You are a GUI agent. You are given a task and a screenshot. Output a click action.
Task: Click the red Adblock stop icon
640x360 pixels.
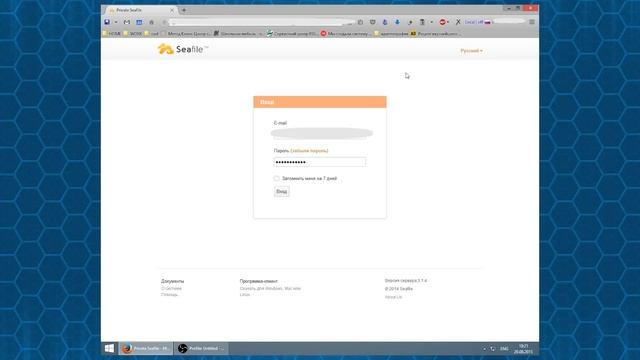pos(442,22)
